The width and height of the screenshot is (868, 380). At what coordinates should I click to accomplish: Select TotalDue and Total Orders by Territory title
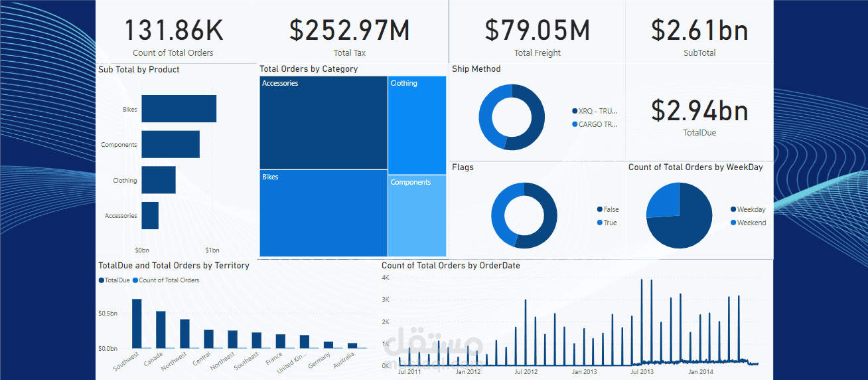coord(174,266)
